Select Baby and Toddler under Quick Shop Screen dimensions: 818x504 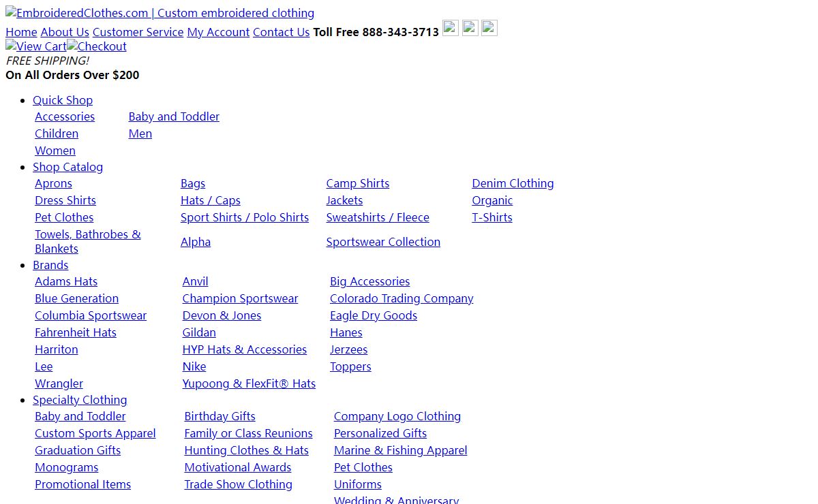(174, 116)
